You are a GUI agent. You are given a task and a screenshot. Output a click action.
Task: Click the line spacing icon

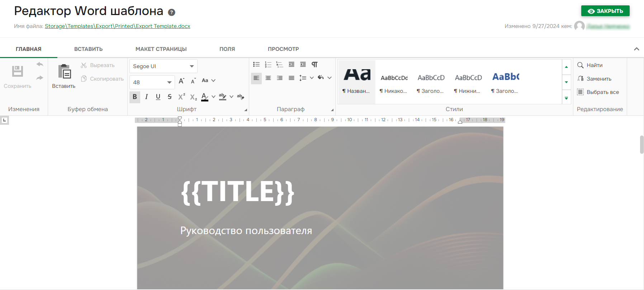(303, 78)
